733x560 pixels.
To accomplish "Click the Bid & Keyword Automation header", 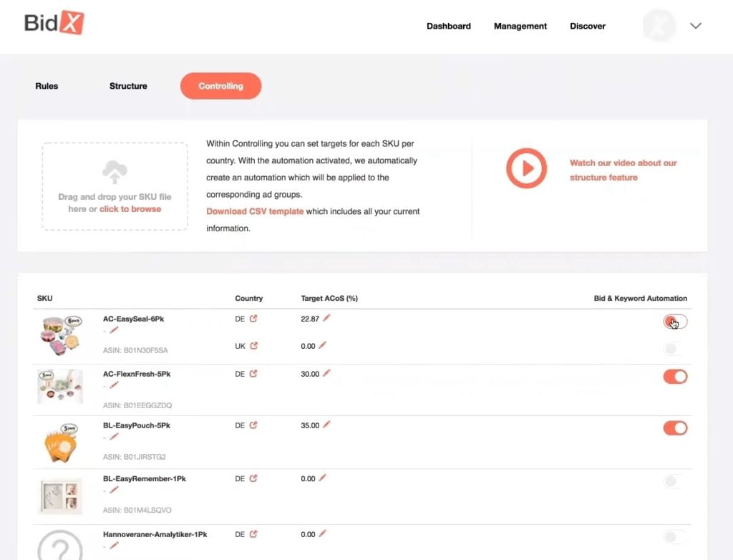I will 641,299.
